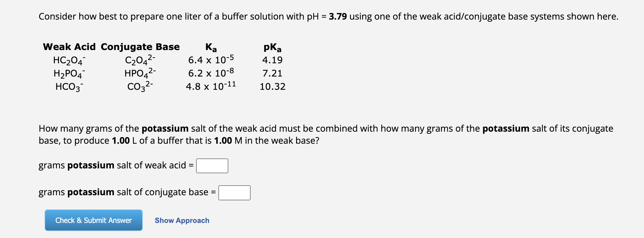The image size is (644, 238).
Task: Click the grams potassium salt of weak acid field
Action: [212, 166]
